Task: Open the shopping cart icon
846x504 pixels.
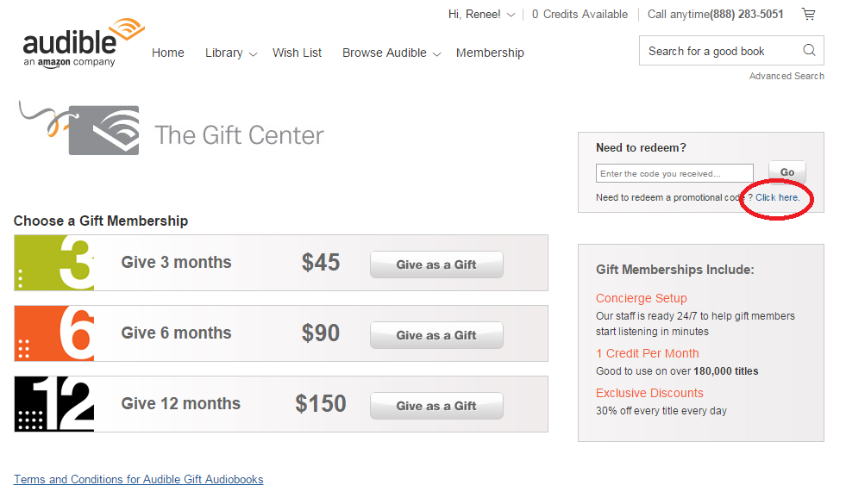Action: (x=808, y=14)
